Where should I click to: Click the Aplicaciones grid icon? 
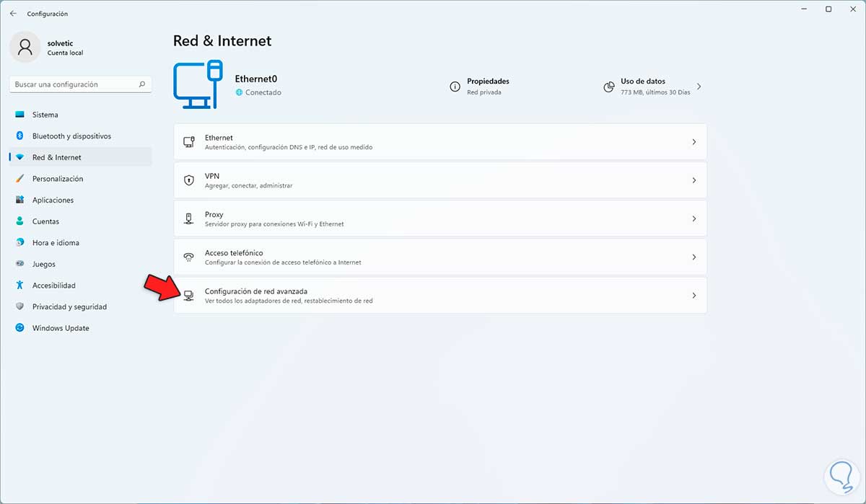19,200
